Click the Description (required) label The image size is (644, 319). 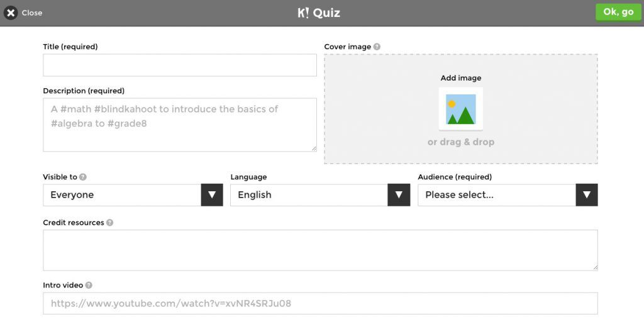pos(84,91)
